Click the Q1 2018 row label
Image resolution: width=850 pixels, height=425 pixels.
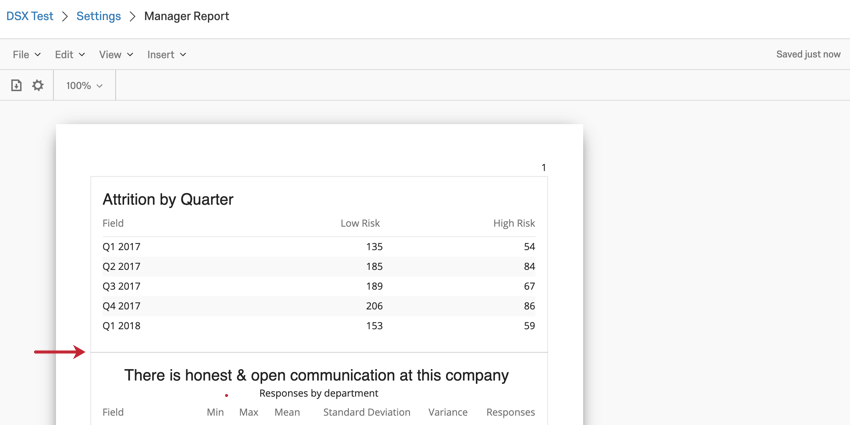(121, 326)
